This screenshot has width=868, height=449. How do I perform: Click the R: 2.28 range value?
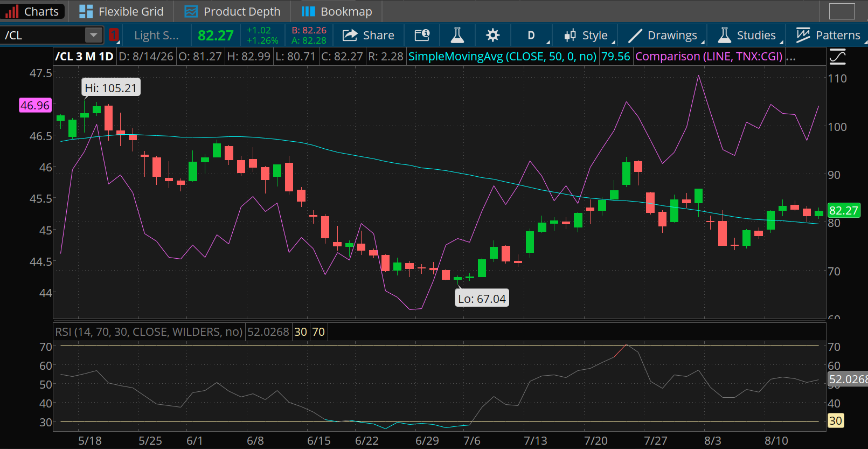[x=386, y=57]
